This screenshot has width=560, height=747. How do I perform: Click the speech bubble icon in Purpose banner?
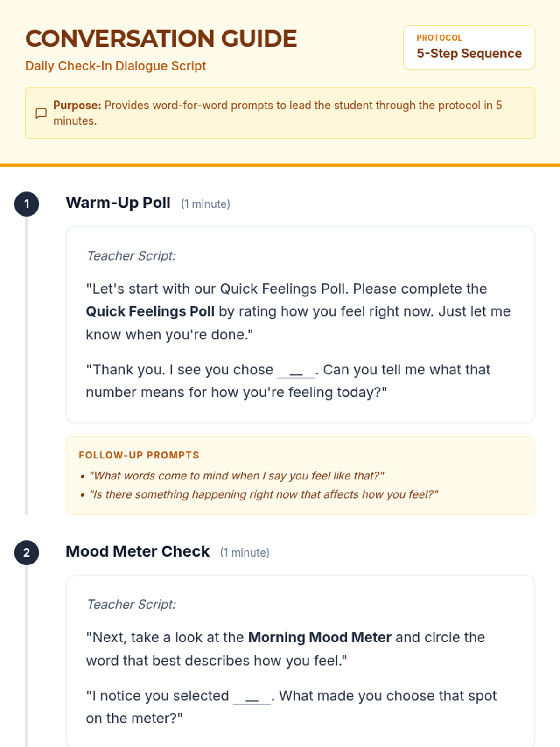click(41, 113)
